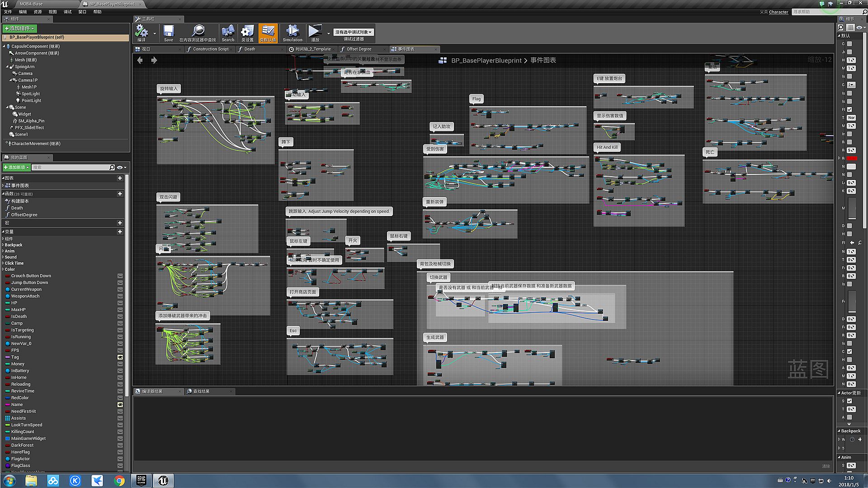Click Find in Content Browser magnifier icon

(x=198, y=32)
